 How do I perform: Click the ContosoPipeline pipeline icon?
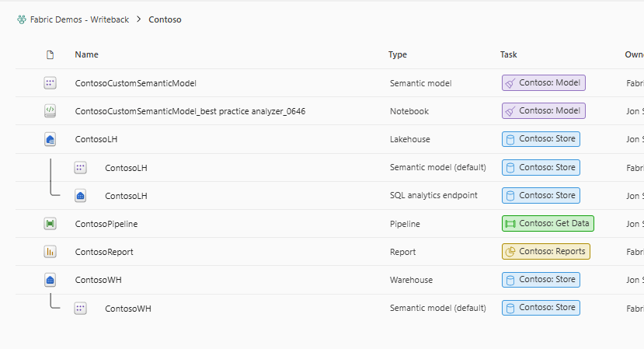point(50,224)
